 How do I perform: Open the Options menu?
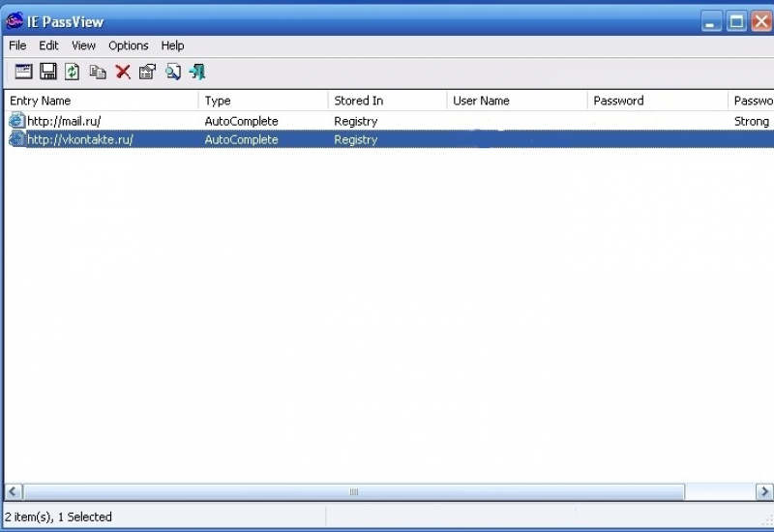(x=129, y=45)
